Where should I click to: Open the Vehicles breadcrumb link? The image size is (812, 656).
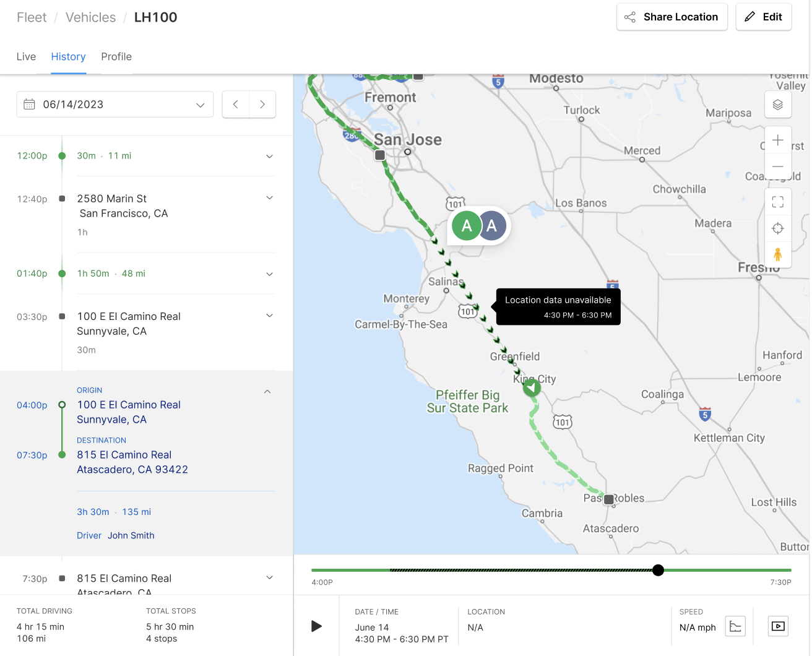[x=90, y=17]
